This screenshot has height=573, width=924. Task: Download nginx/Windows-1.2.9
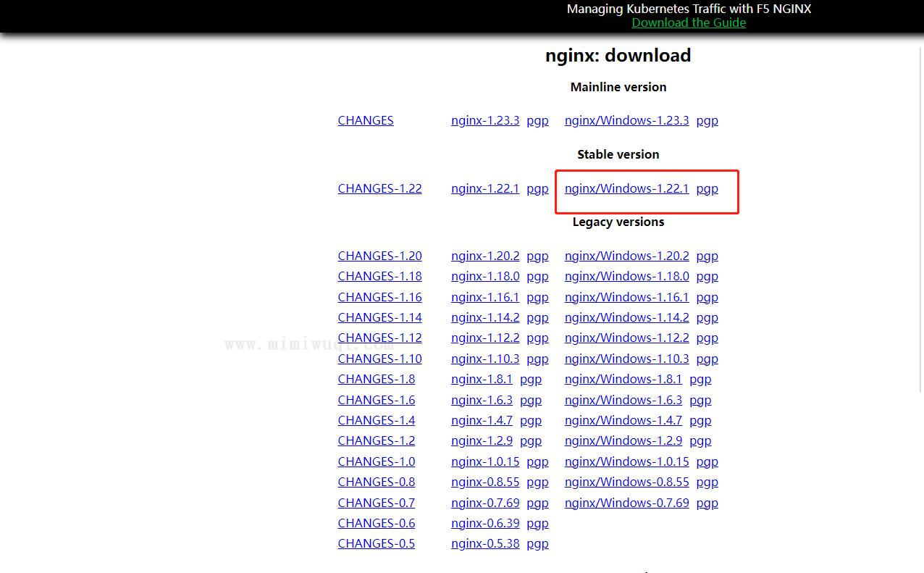(x=623, y=440)
